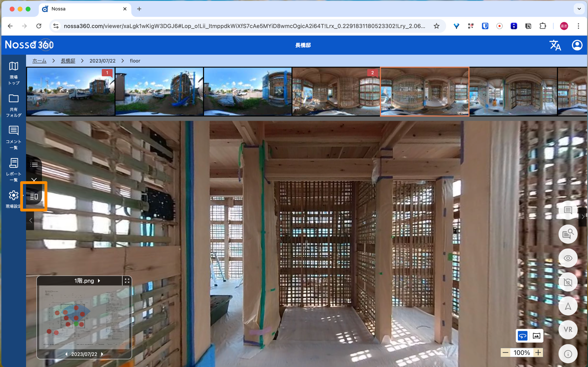Click the ホーム breadcrumb link
This screenshot has width=588, height=367.
(x=39, y=61)
